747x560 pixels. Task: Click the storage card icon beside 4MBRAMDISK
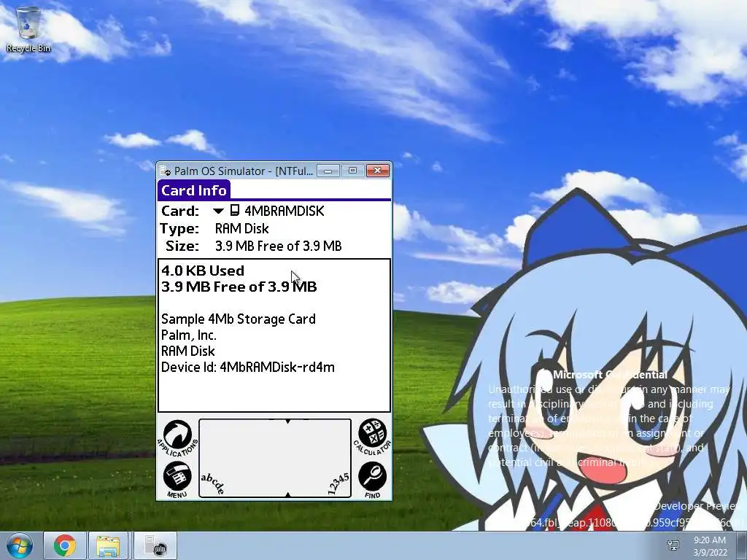click(x=234, y=211)
